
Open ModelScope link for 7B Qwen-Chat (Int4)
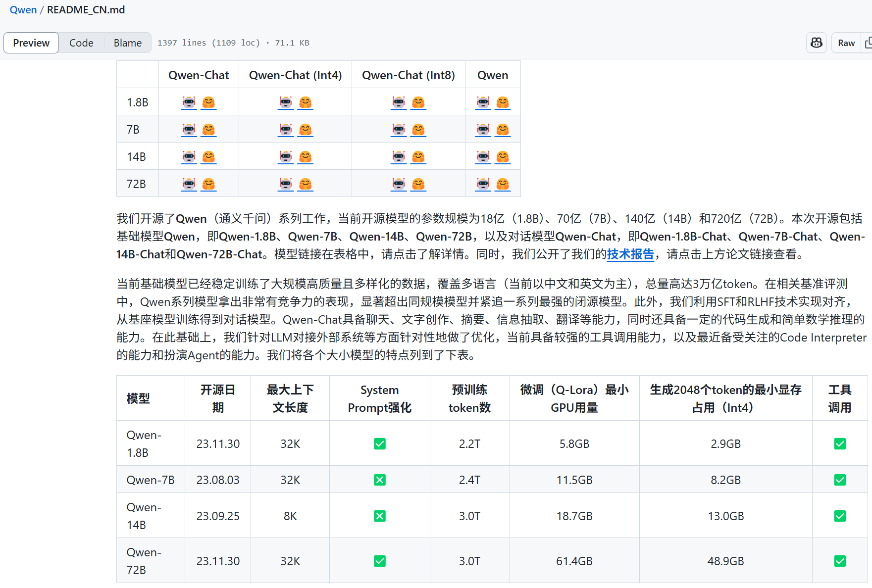[x=286, y=130]
